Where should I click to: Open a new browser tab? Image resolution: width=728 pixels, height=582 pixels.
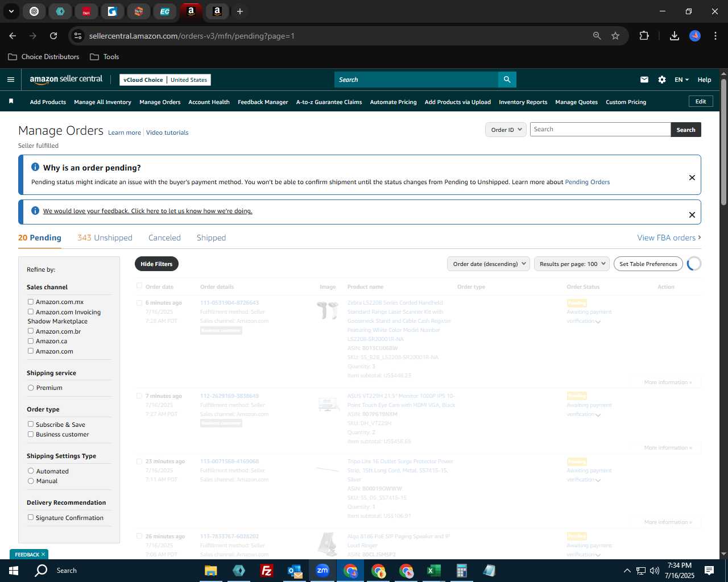point(240,11)
